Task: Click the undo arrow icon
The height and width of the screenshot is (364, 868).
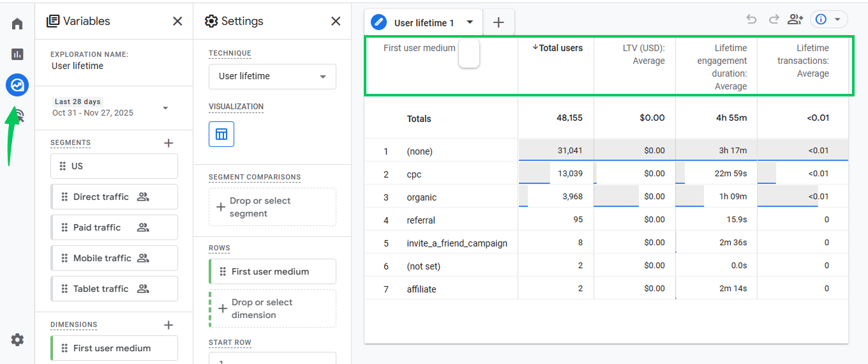Action: tap(751, 19)
